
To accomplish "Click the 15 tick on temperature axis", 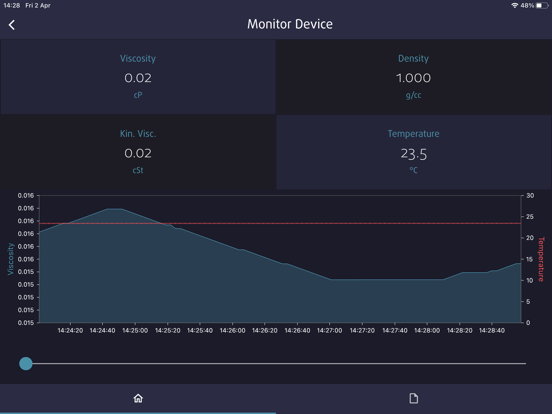I will click(529, 259).
